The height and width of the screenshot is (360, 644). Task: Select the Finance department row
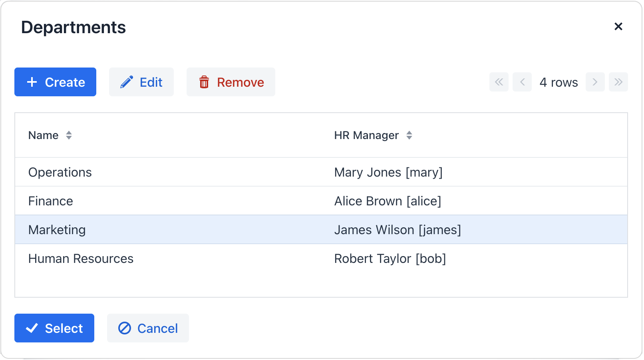(51, 201)
